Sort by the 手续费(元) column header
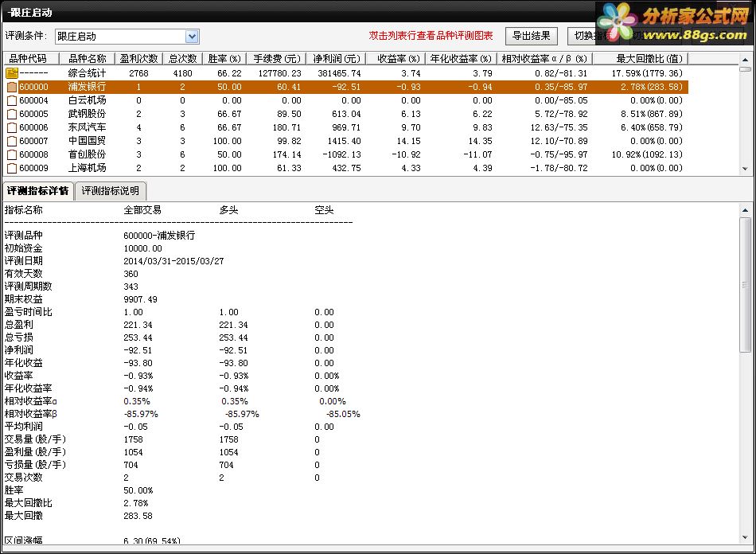Screen dimensions: 756x554 [x=277, y=58]
